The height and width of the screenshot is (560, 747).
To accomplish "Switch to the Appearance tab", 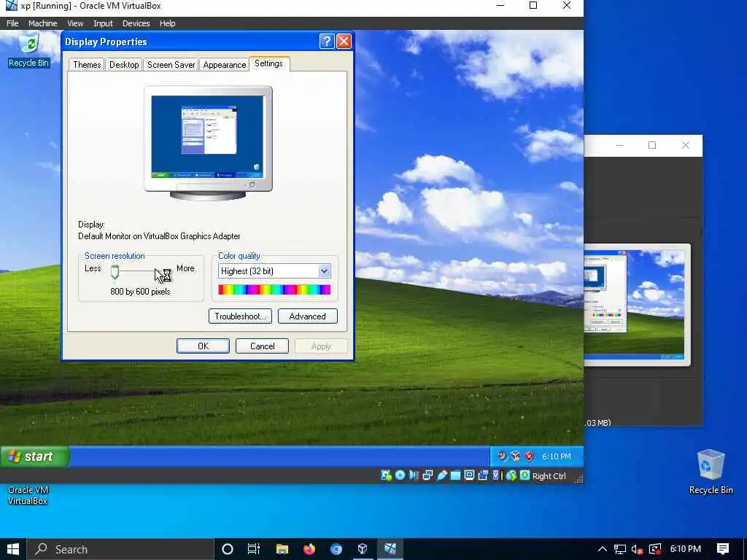I will tap(225, 65).
